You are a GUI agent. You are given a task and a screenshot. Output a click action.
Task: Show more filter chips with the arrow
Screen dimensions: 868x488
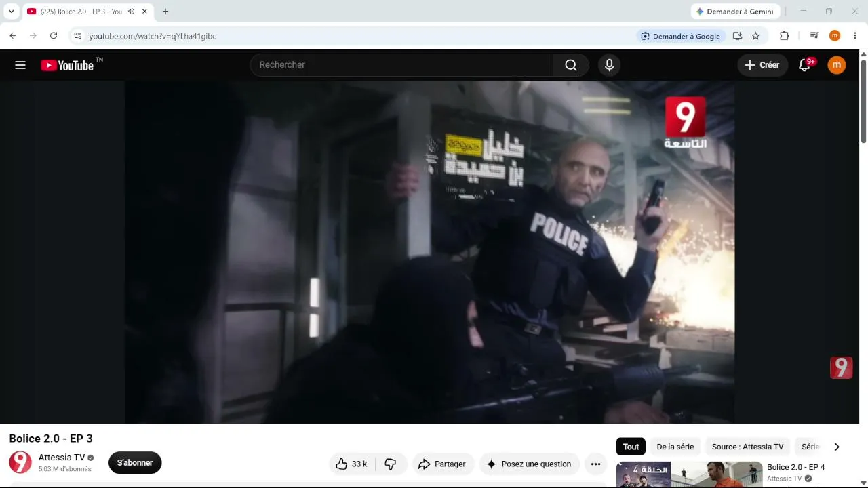pos(837,447)
